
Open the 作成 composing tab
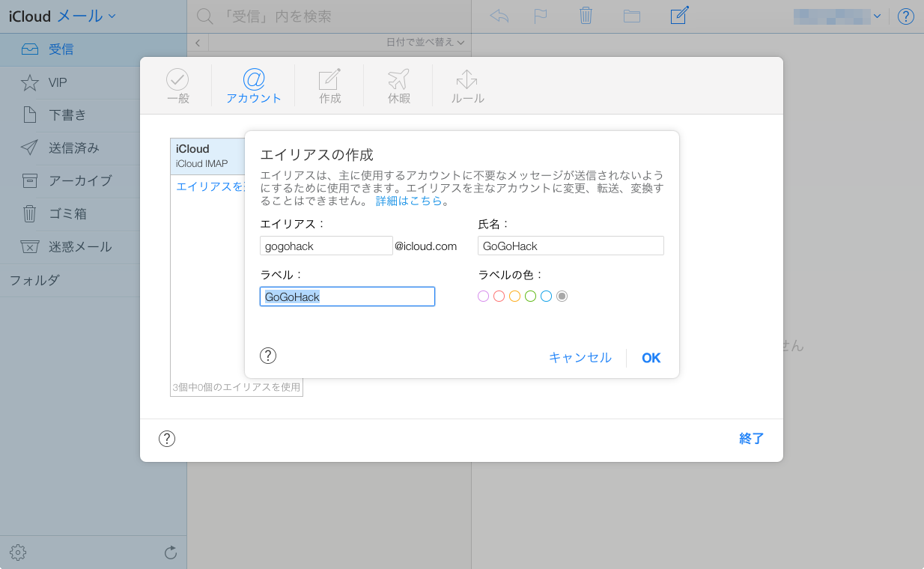tap(329, 86)
